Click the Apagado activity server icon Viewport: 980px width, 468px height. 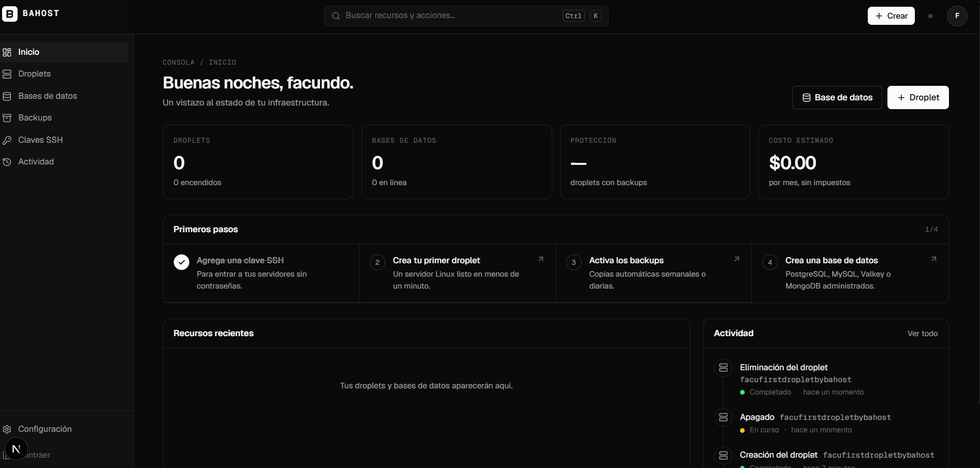click(723, 417)
